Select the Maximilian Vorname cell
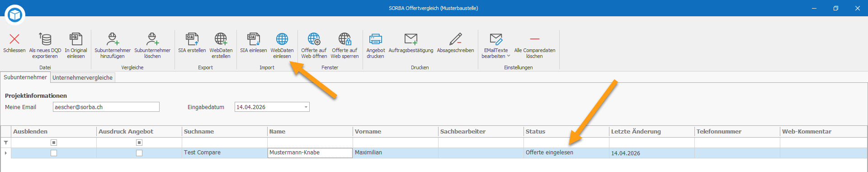 tap(396, 153)
